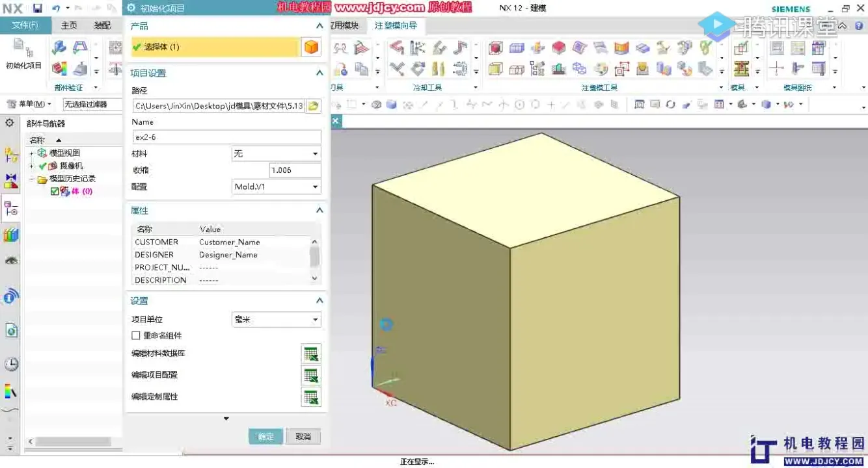Switch to the 主页 ribbon tab
The image size is (868, 468).
[69, 25]
